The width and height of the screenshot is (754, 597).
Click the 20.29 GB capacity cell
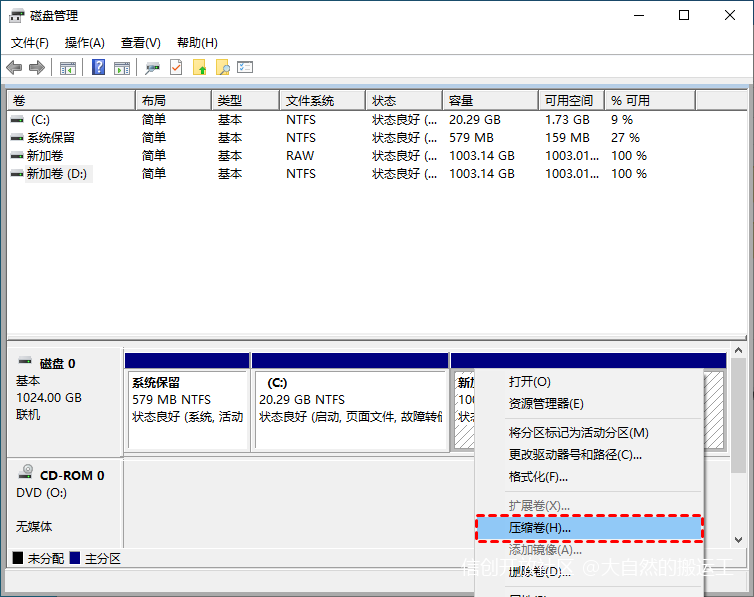[x=475, y=120]
